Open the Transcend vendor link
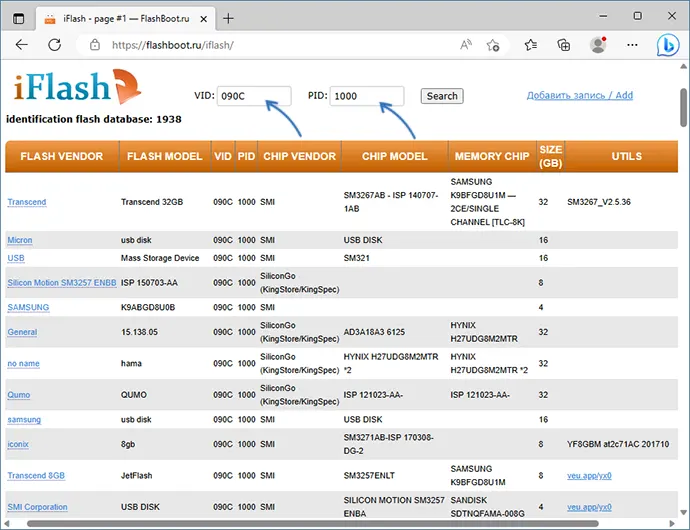This screenshot has width=690, height=530. click(x=27, y=202)
